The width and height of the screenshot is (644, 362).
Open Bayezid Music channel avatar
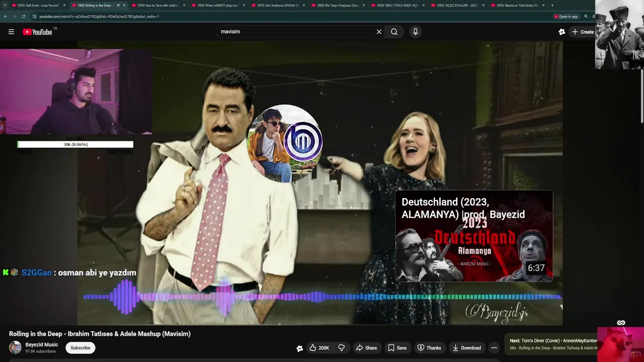tap(16, 347)
